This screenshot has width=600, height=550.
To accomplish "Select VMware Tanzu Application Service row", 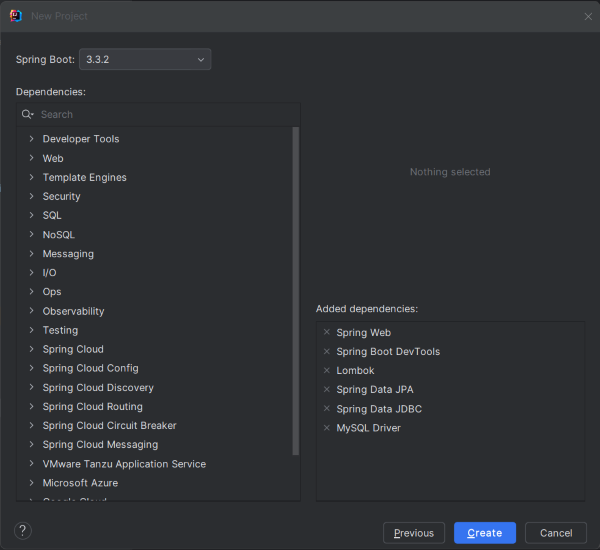I will [155, 464].
